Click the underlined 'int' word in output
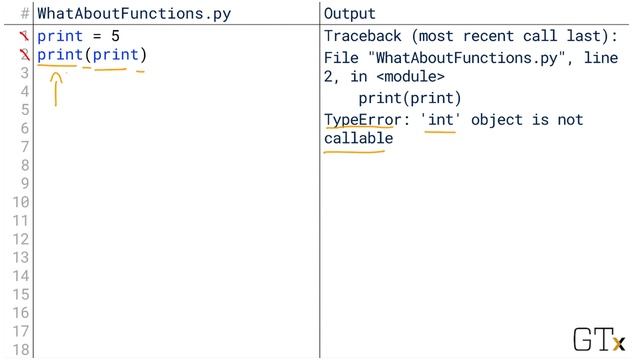The width and height of the screenshot is (640, 360). [440, 120]
